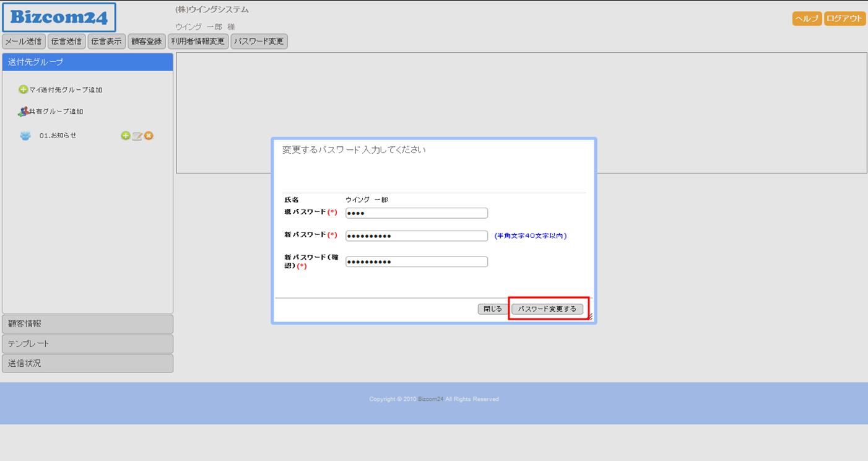
Task: Expand the テンプレート accordion panel
Action: (x=87, y=343)
